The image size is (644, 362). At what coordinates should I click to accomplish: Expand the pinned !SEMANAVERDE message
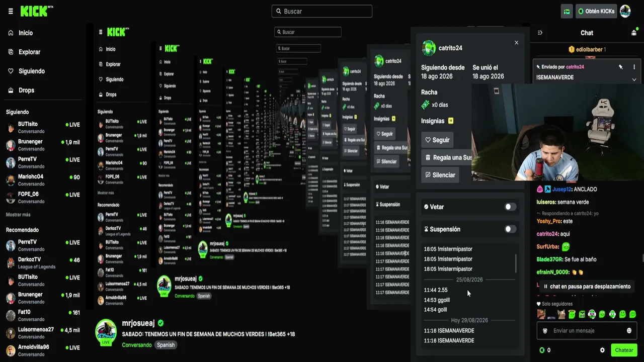click(634, 79)
